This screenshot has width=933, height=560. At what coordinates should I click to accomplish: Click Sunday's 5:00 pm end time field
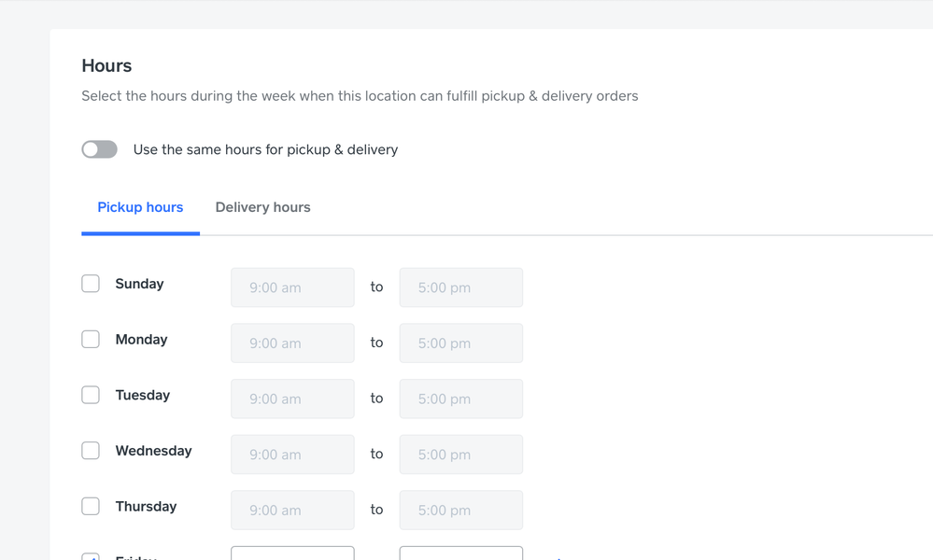(460, 287)
